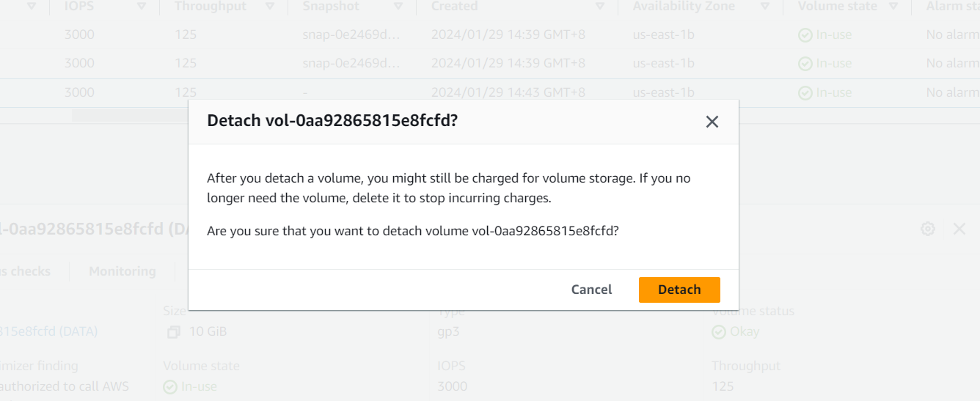980x401 pixels.
Task: Sort by Availability Zone column arrow
Action: pyautogui.click(x=765, y=6)
